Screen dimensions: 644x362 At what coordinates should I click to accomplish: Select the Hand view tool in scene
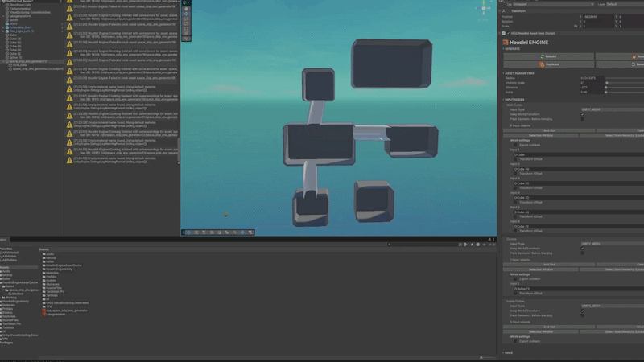(x=186, y=9)
